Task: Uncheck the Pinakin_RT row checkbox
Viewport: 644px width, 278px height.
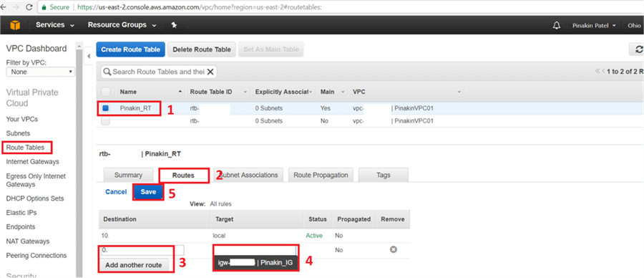Action: pos(106,108)
